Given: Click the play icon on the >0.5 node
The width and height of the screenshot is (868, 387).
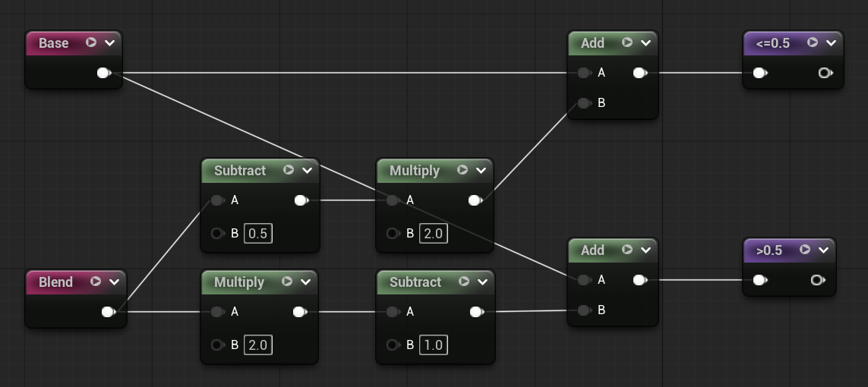Looking at the screenshot, I should (805, 250).
